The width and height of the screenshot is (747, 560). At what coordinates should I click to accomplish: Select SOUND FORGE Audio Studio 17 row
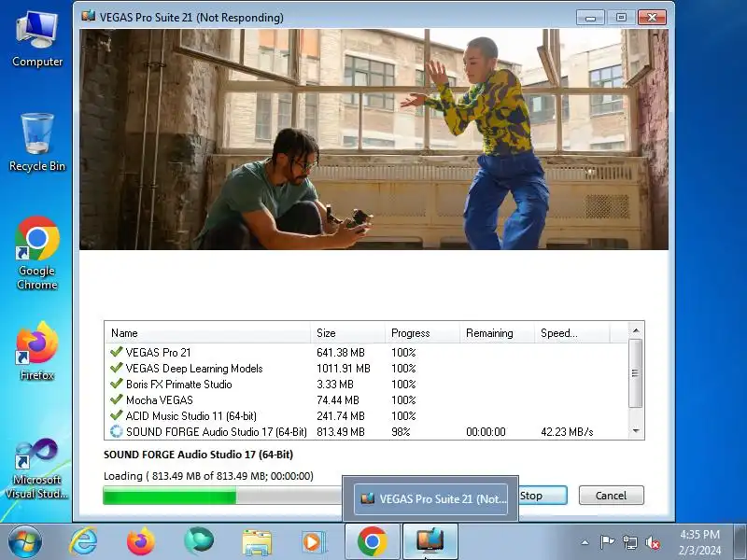(x=366, y=431)
